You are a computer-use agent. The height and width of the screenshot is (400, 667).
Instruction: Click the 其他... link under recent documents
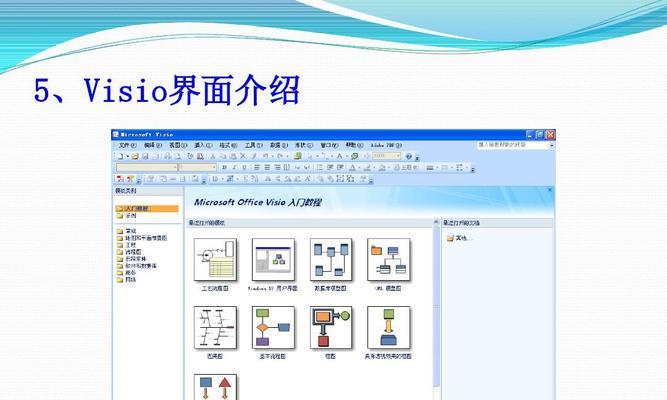click(x=458, y=238)
